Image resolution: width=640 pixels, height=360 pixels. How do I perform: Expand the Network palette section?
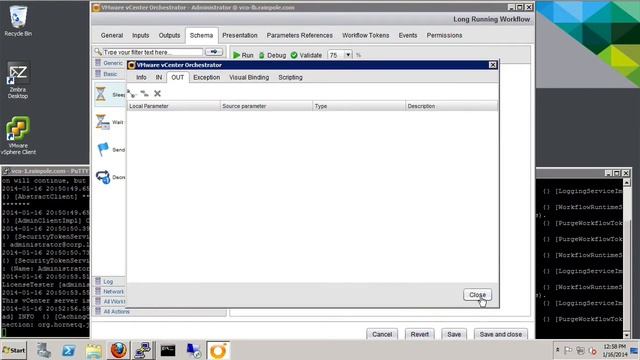click(109, 291)
